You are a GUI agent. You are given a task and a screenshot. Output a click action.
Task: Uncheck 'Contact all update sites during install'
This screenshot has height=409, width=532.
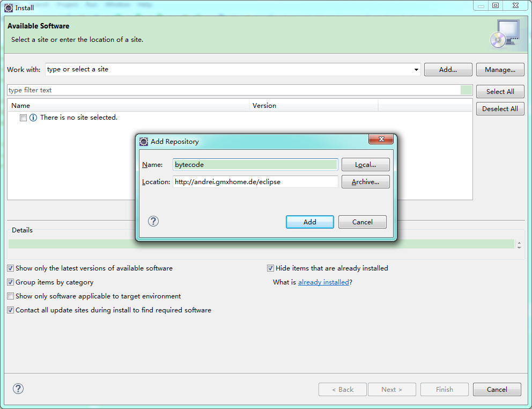(x=11, y=310)
